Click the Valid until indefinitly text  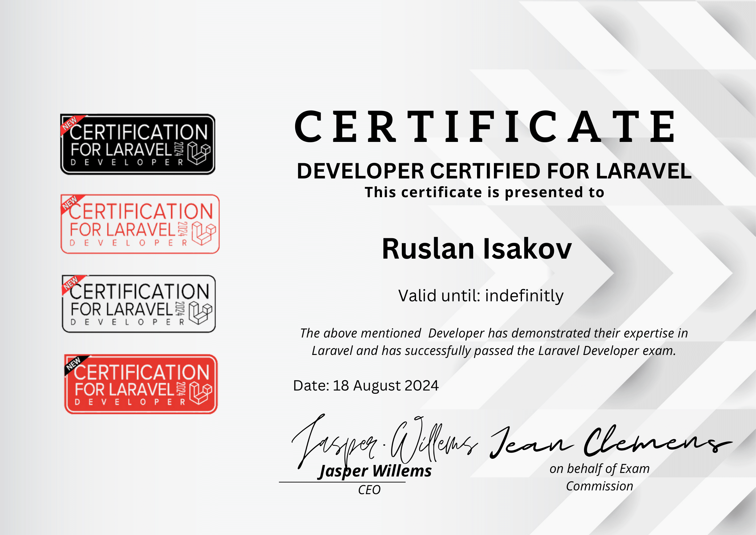(481, 296)
